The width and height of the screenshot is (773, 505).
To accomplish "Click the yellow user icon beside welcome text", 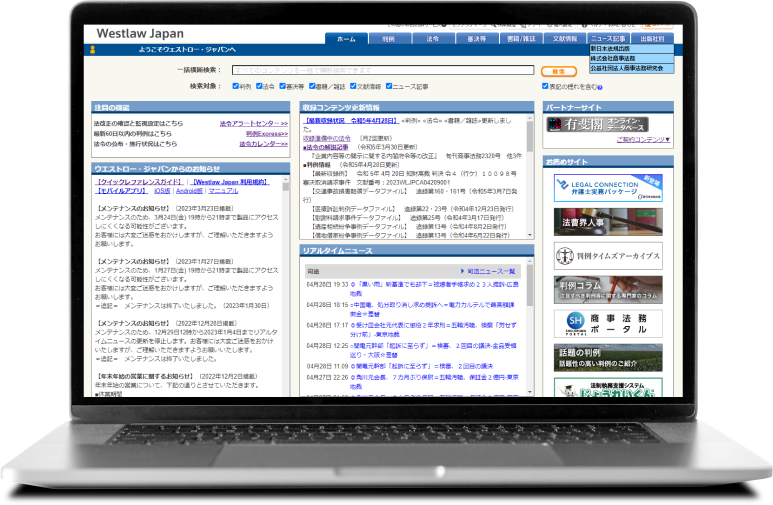I will [x=92, y=49].
